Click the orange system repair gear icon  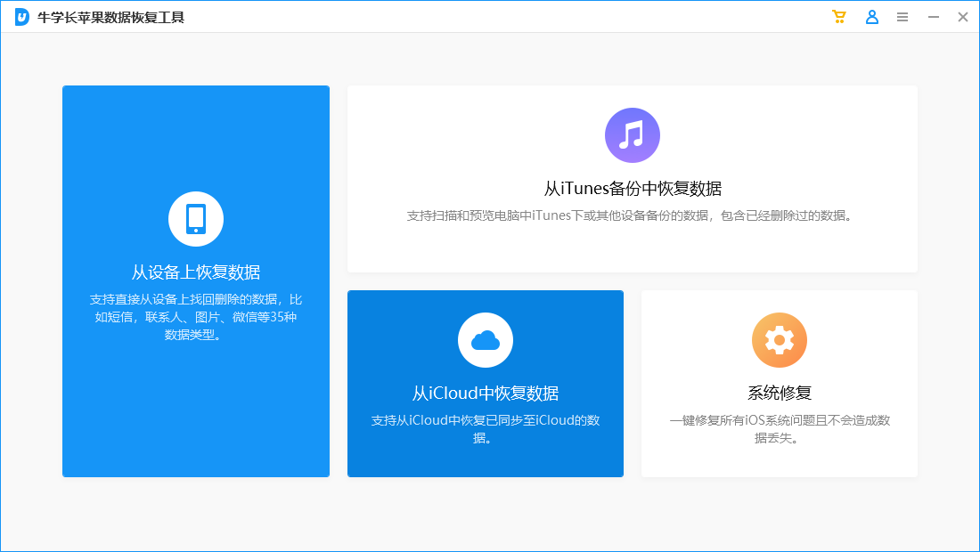779,340
